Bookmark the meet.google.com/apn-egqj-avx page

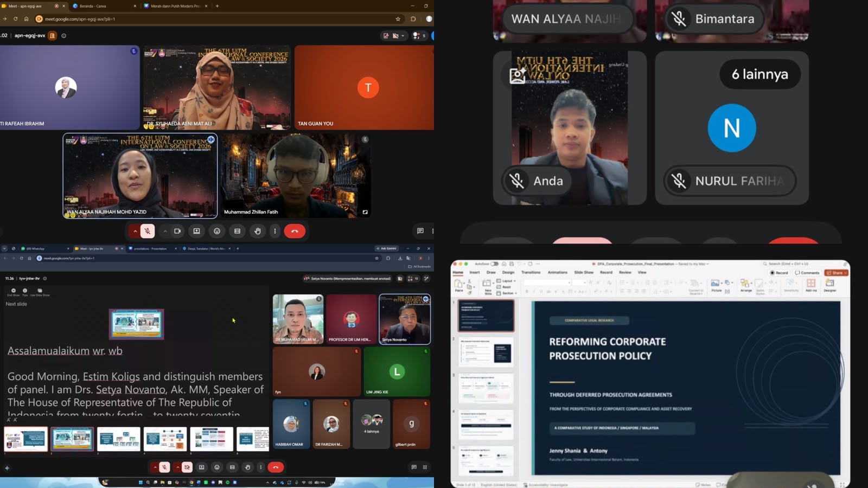coord(398,19)
